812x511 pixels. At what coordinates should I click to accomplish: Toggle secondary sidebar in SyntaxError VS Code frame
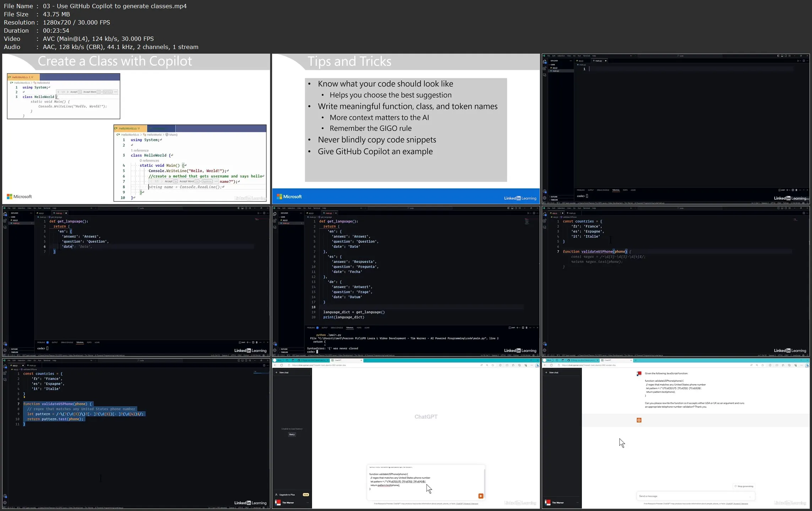(516, 208)
